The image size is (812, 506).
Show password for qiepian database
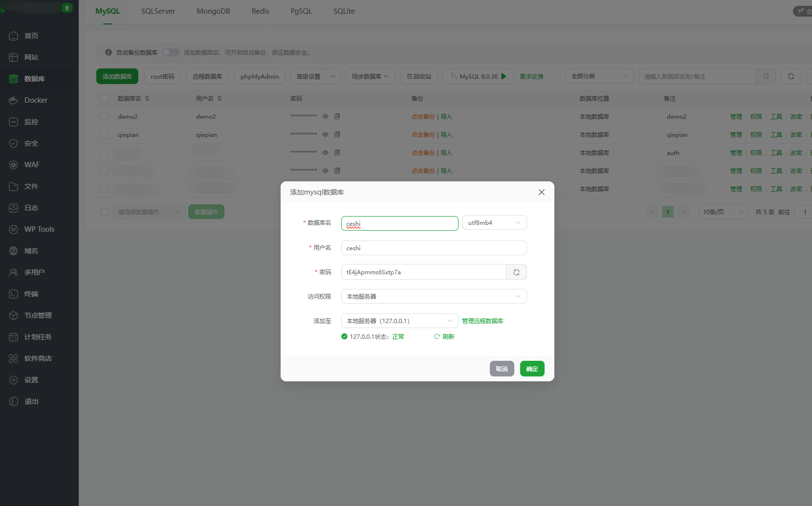[325, 134]
